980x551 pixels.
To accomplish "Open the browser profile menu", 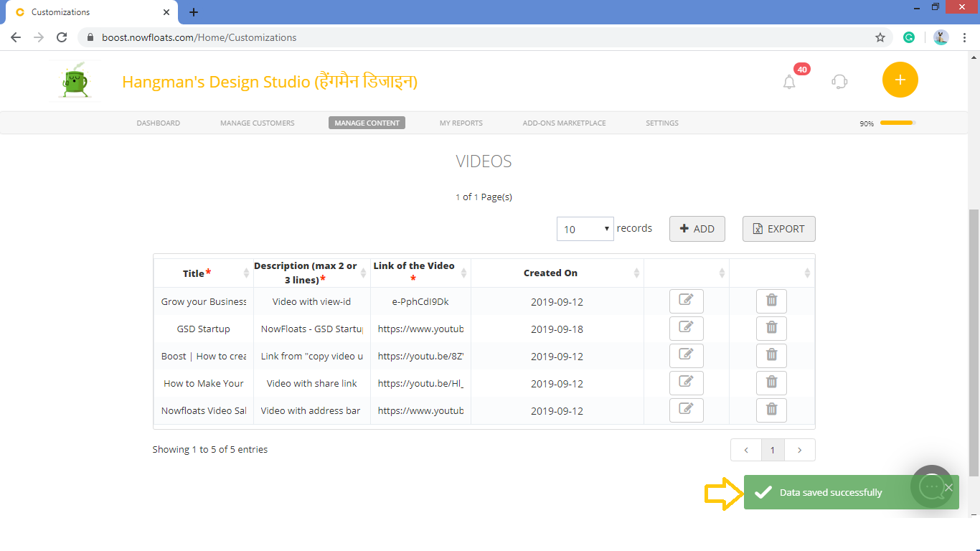I will point(941,37).
